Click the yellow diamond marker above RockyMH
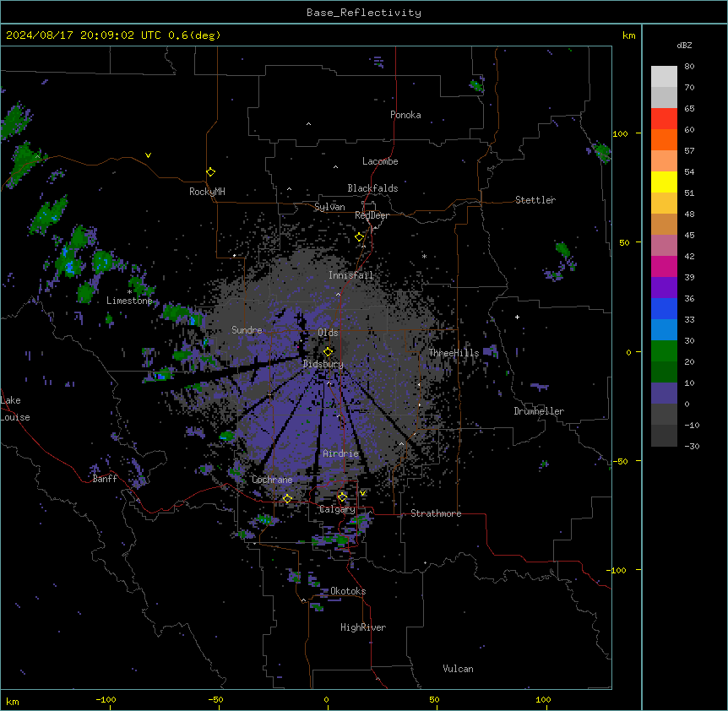The image size is (728, 711). [210, 172]
